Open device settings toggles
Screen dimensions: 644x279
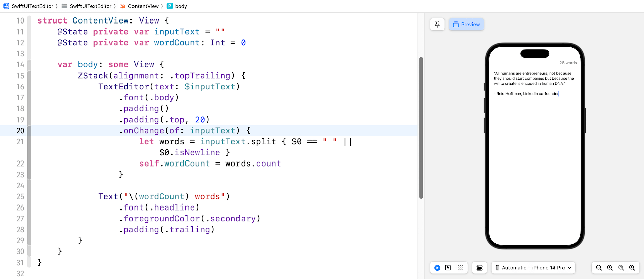coord(480,268)
